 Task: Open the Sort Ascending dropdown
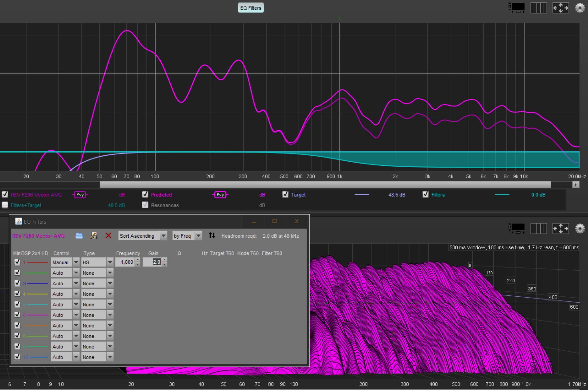pyautogui.click(x=143, y=236)
